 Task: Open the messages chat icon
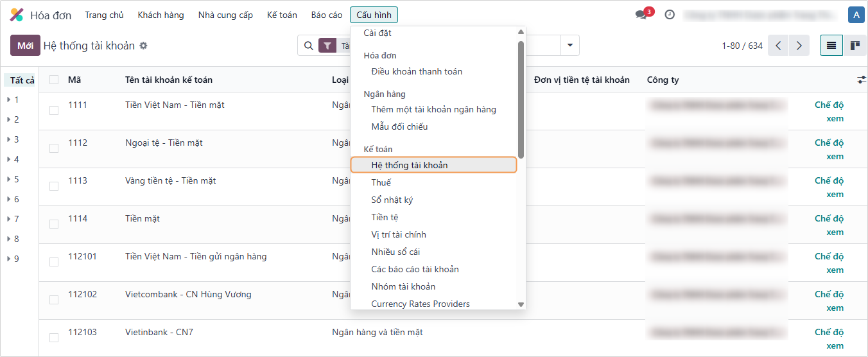pos(641,15)
